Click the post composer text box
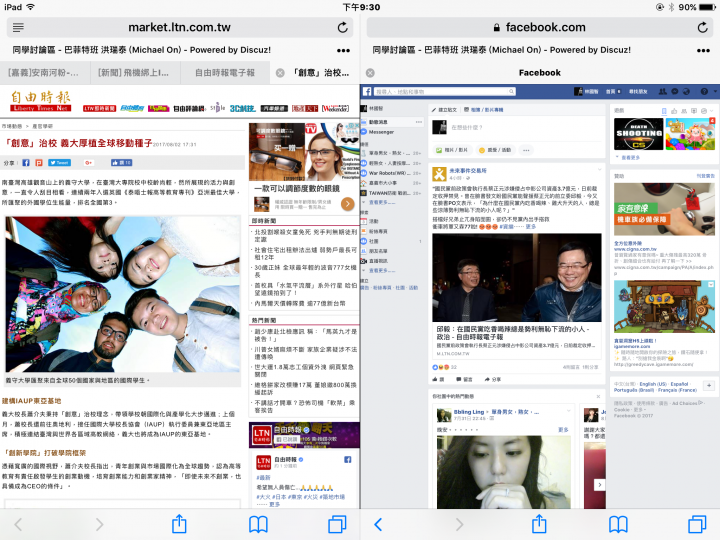The image size is (720, 540). pos(517,128)
